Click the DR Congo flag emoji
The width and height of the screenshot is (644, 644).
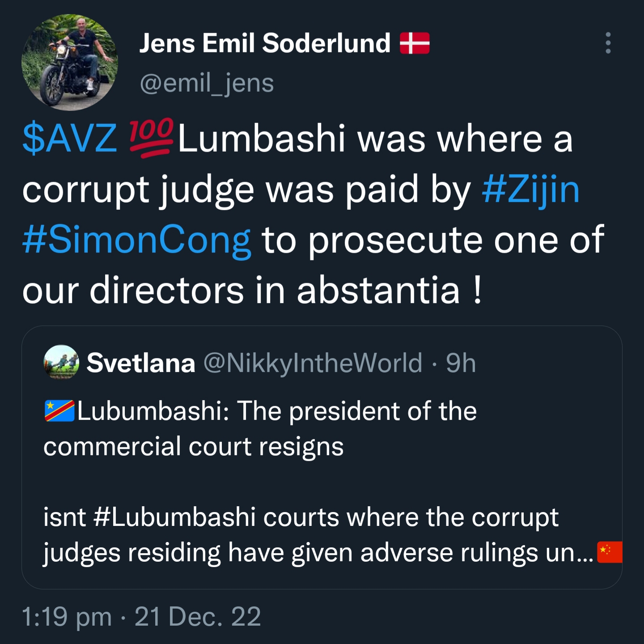59,411
